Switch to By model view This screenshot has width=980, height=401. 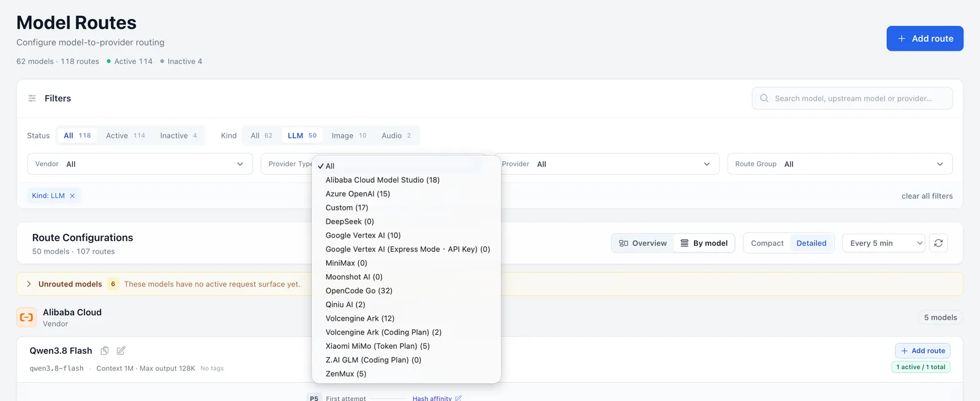tap(704, 243)
